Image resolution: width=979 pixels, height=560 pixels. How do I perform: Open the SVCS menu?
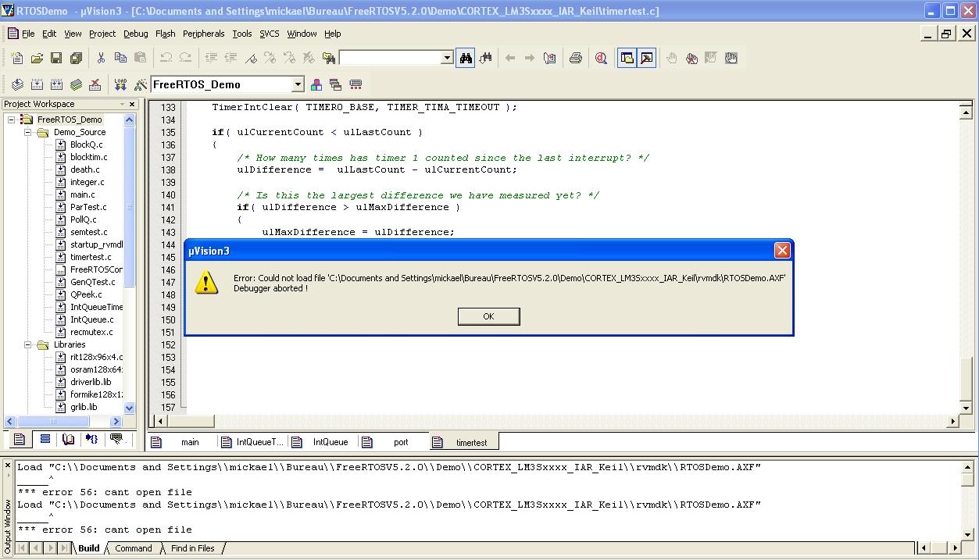coord(270,34)
